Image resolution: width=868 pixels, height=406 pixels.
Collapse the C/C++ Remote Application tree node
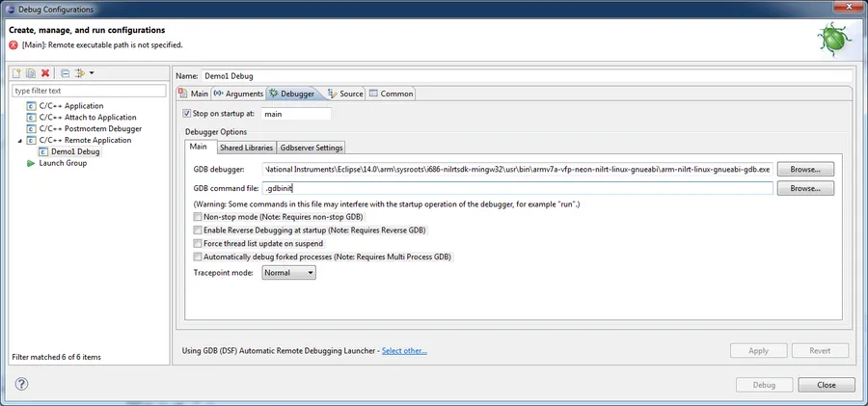(20, 141)
